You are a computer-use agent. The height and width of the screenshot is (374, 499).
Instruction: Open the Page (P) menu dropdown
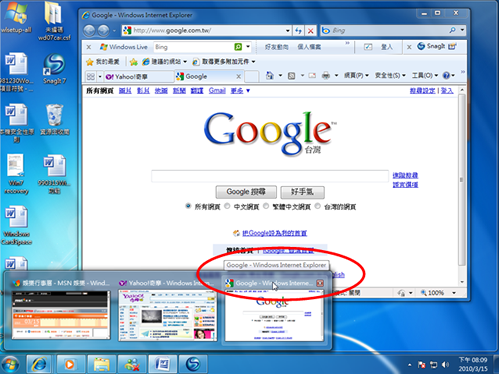coord(356,76)
